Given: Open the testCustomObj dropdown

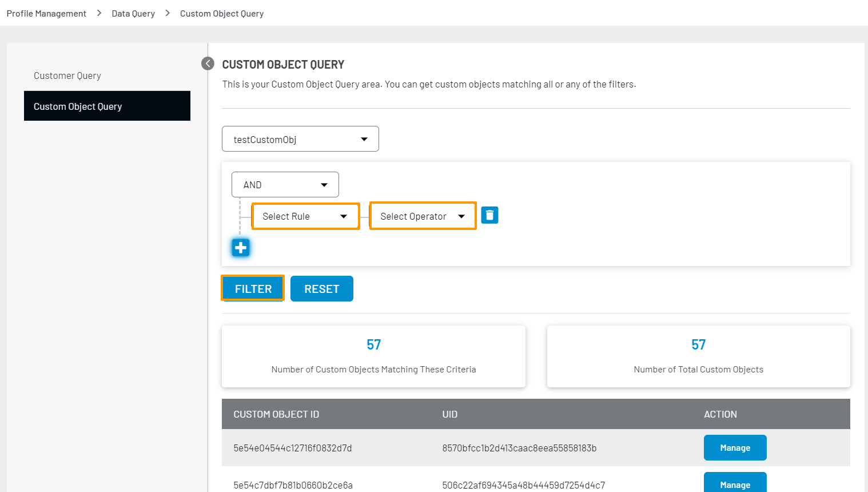Looking at the screenshot, I should point(300,139).
